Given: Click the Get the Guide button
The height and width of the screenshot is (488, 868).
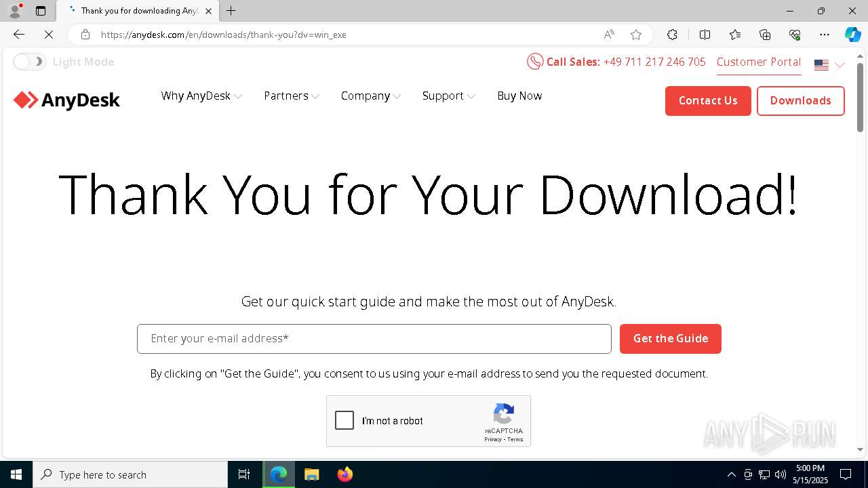Looking at the screenshot, I should (671, 339).
